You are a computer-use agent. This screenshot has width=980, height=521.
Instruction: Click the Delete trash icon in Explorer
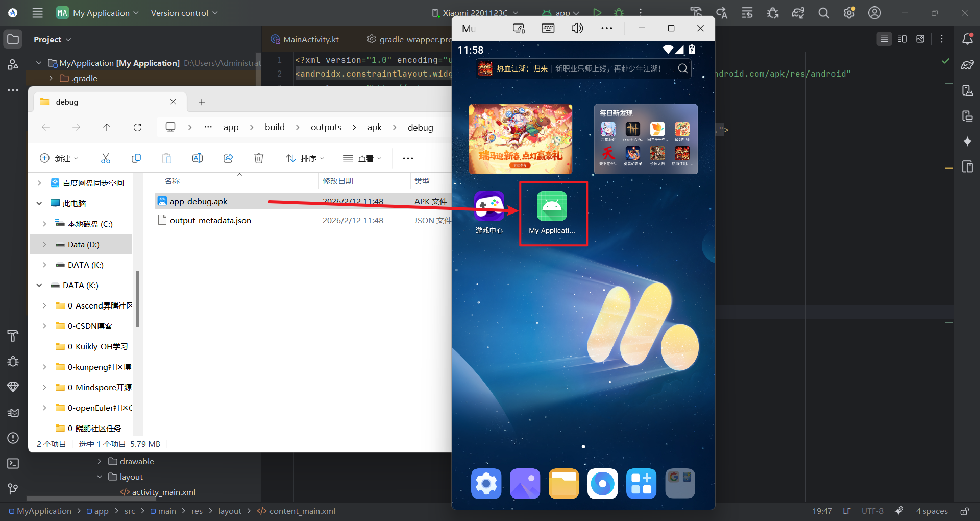pyautogui.click(x=259, y=158)
